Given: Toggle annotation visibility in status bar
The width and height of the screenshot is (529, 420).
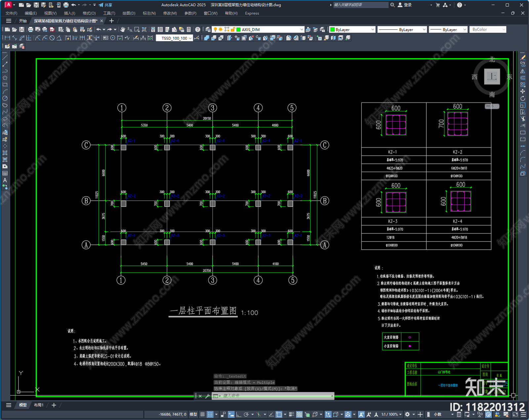Looking at the screenshot, I should [361, 414].
